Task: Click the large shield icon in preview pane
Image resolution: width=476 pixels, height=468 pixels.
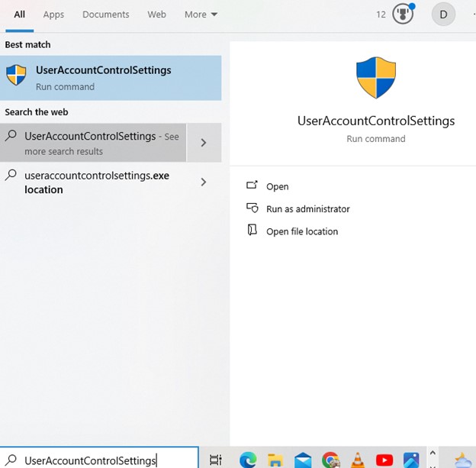Action: click(x=376, y=78)
